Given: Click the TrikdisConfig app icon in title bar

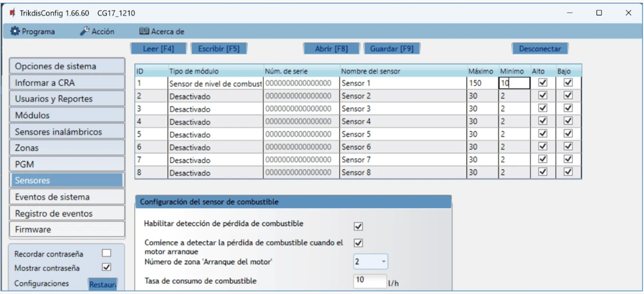Looking at the screenshot, I should (x=12, y=13).
